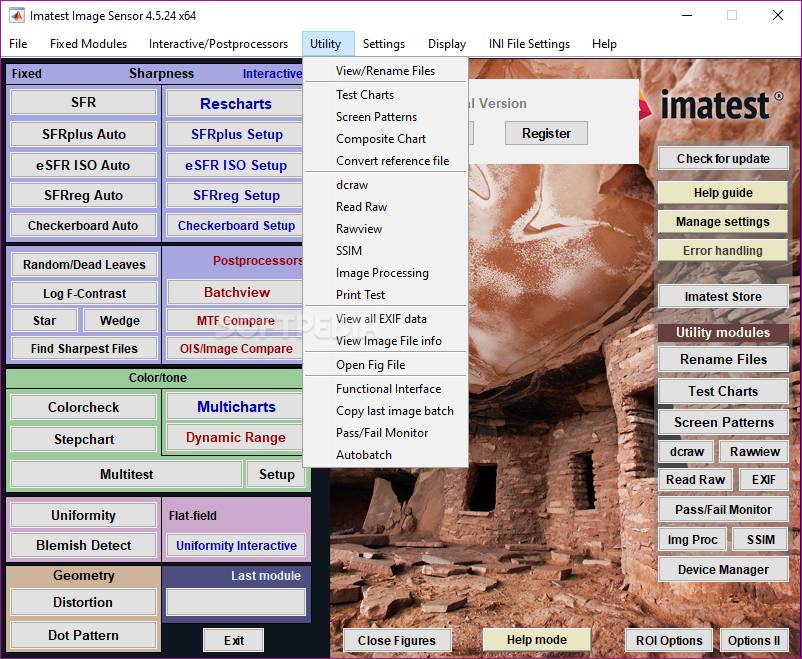Open the Settings menu
This screenshot has height=659, width=802.
pos(384,44)
